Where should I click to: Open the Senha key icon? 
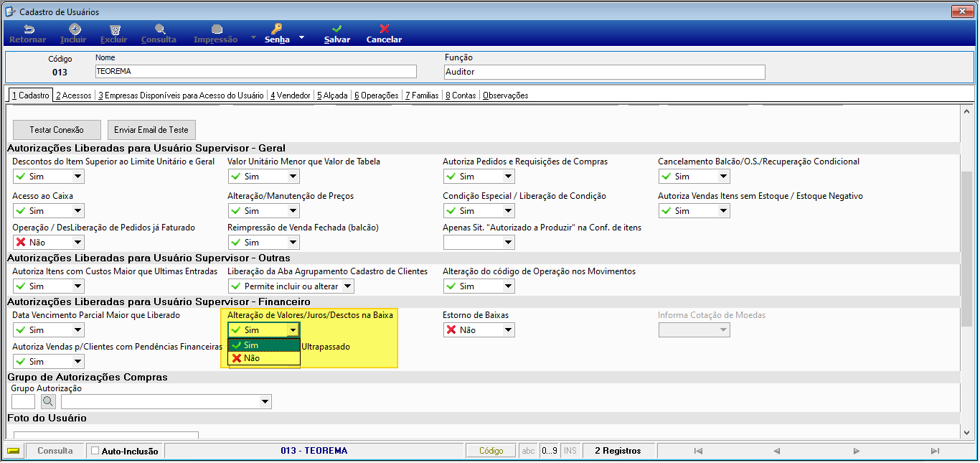pyautogui.click(x=277, y=29)
